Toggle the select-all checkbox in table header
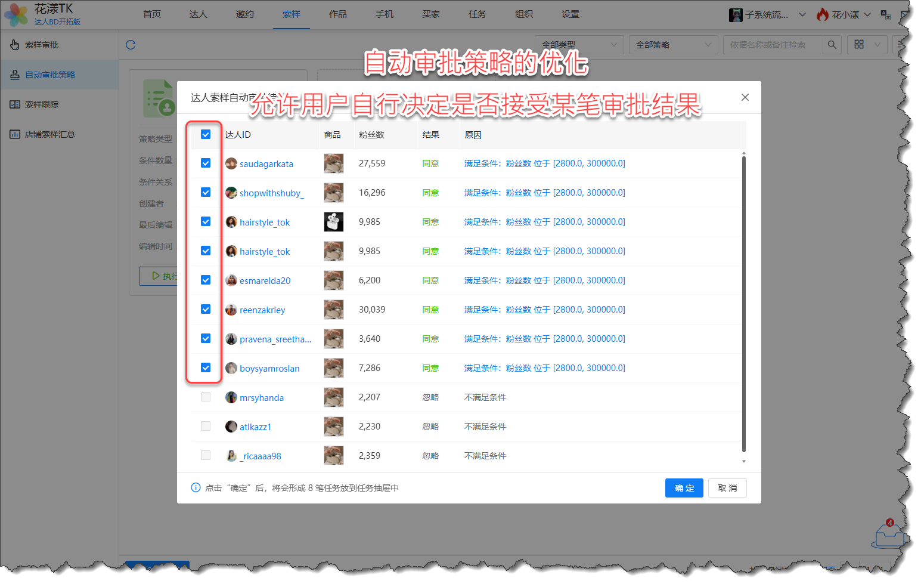The image size is (924, 587). click(x=206, y=135)
